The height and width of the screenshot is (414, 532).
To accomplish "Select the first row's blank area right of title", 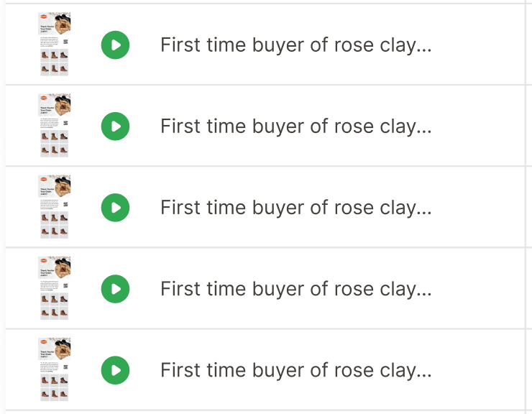I will (478, 45).
